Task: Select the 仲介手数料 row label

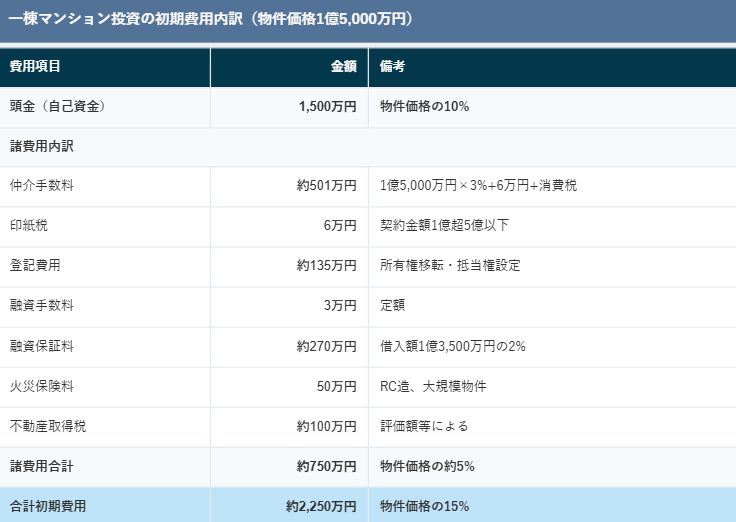Action: click(x=41, y=186)
